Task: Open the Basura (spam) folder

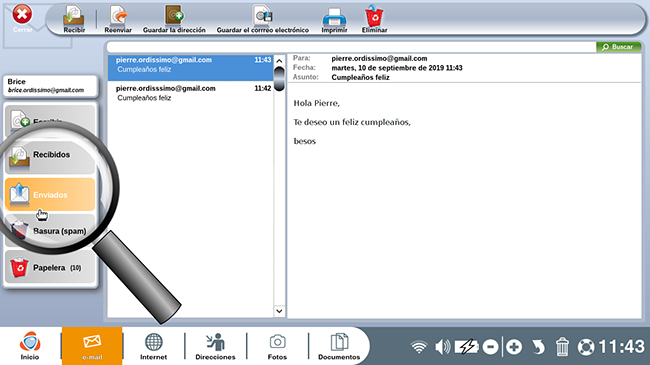Action: coord(50,231)
